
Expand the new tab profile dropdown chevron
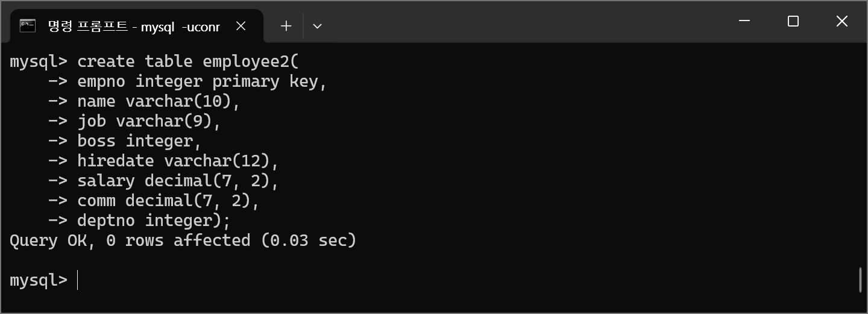pyautogui.click(x=317, y=26)
